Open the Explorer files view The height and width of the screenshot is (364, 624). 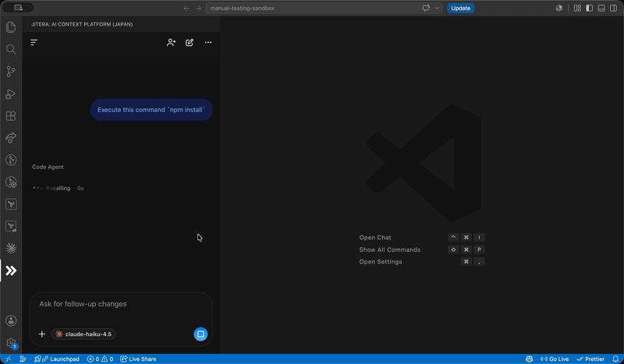[x=11, y=27]
